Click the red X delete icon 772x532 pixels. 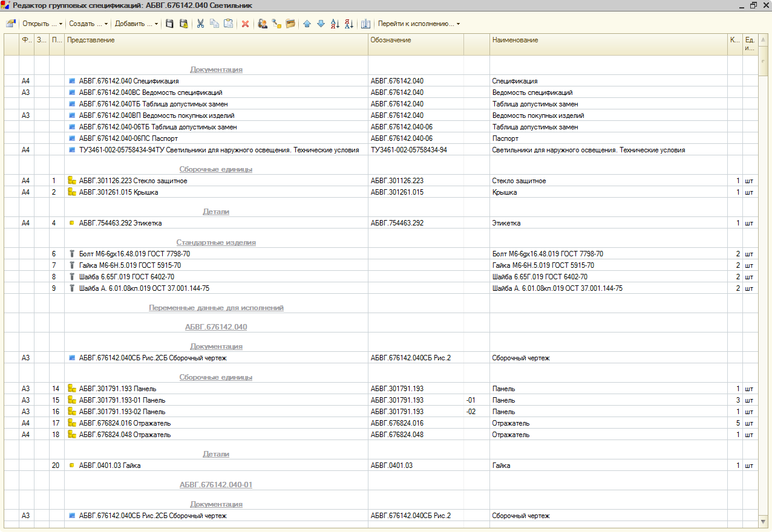click(x=245, y=24)
